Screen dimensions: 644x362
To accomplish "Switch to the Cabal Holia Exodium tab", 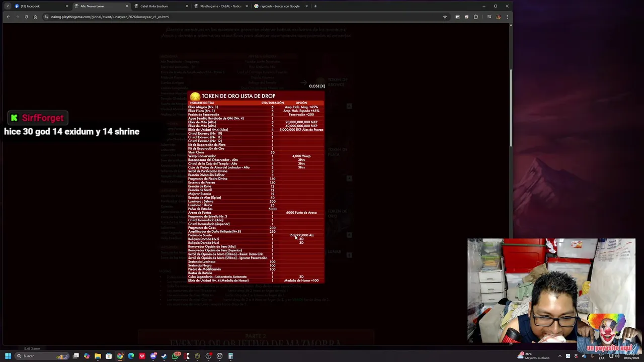I will point(160,6).
